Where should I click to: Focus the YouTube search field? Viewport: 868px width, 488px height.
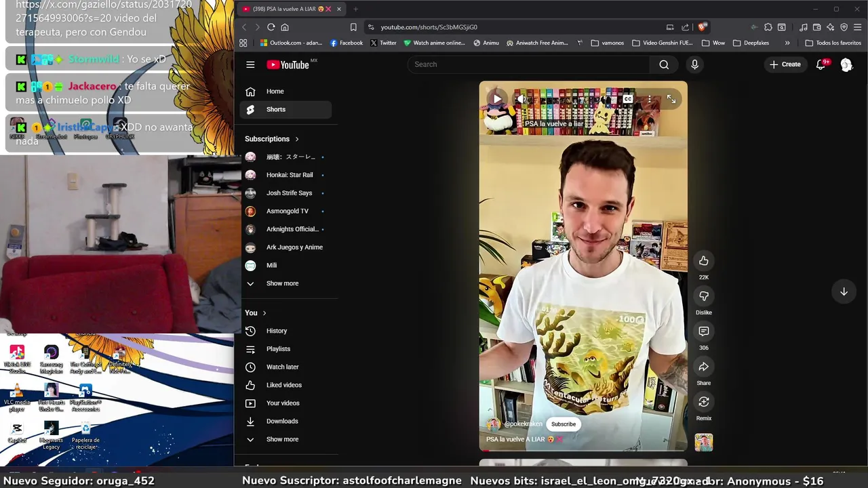pos(529,64)
